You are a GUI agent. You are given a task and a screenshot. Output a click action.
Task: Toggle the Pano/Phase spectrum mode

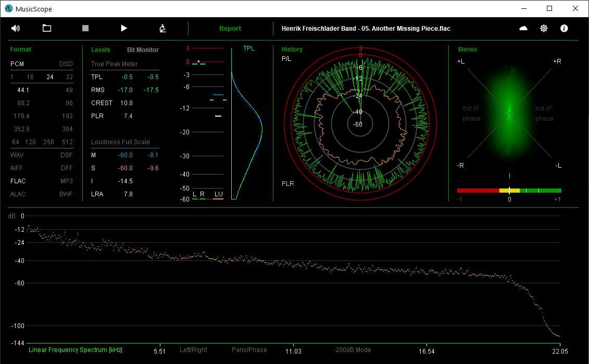coord(249,350)
